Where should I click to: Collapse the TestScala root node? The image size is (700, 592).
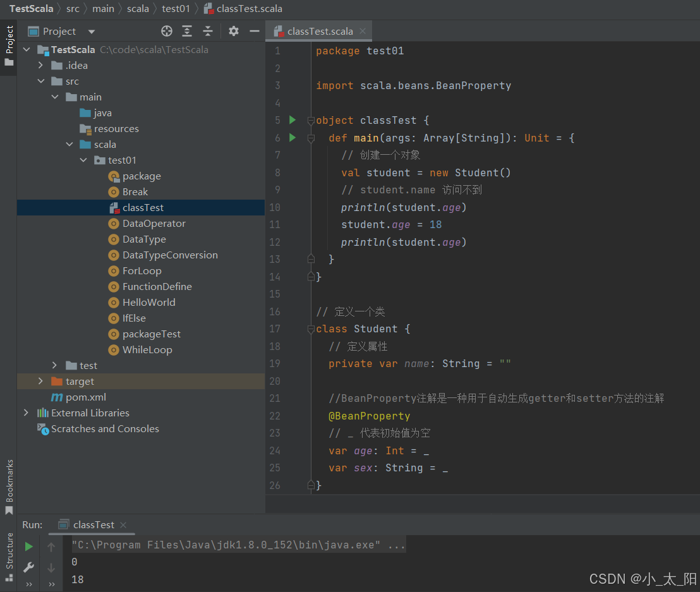(27, 49)
